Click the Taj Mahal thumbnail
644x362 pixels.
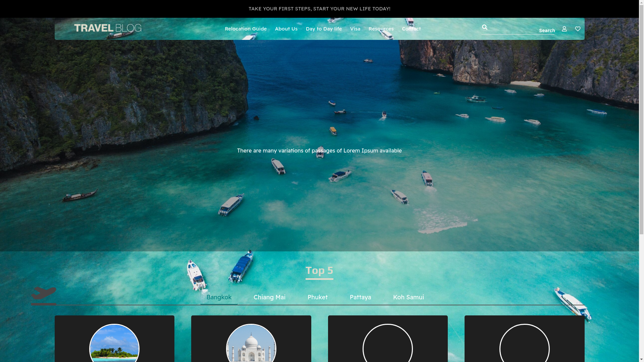(x=251, y=343)
